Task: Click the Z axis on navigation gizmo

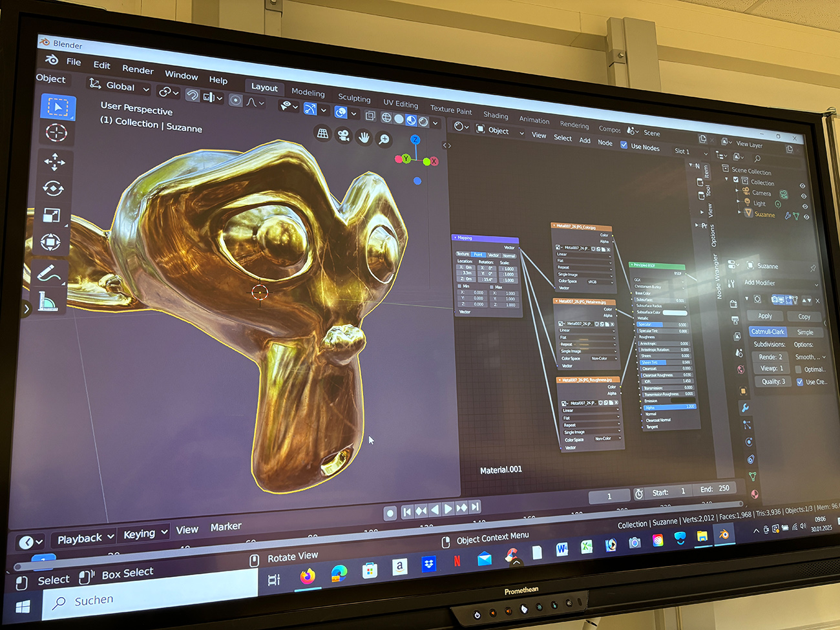Action: 415,140
